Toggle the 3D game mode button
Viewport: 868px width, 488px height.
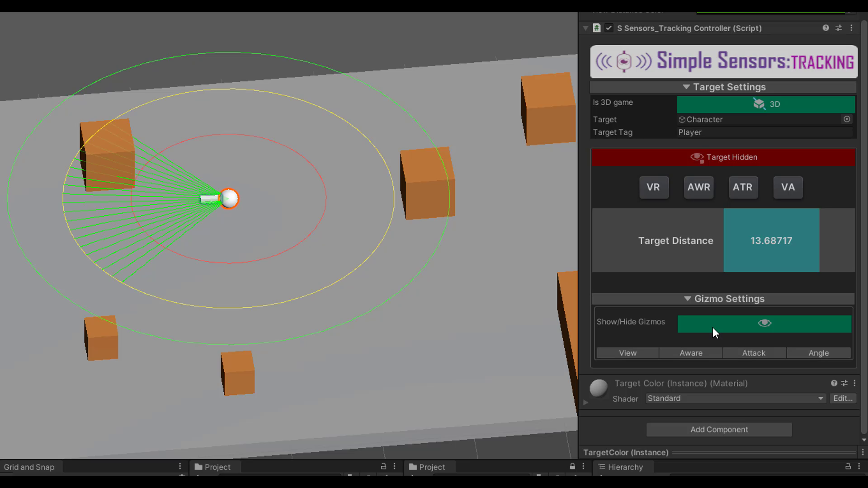pyautogui.click(x=766, y=104)
